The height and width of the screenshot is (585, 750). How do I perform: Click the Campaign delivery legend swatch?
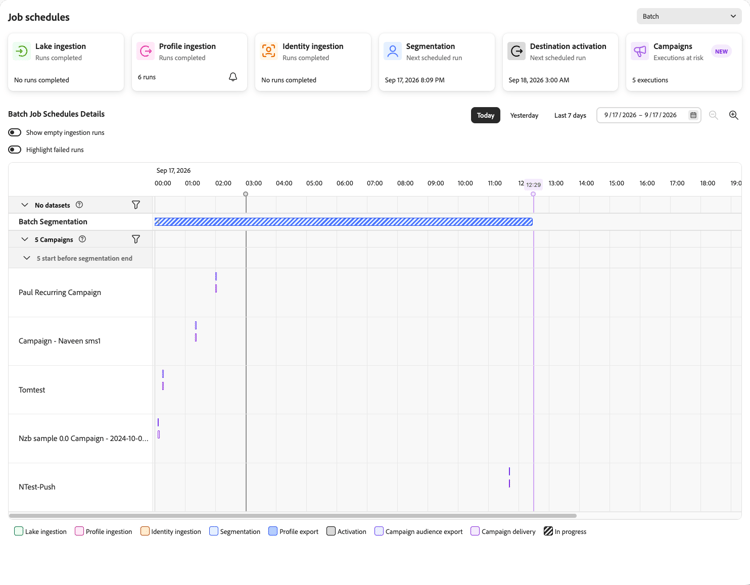coord(475,531)
